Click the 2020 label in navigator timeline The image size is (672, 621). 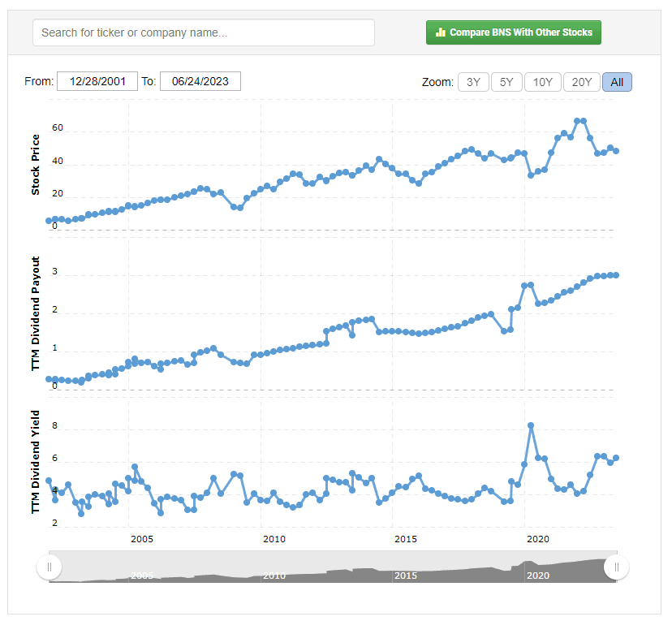[x=537, y=576]
